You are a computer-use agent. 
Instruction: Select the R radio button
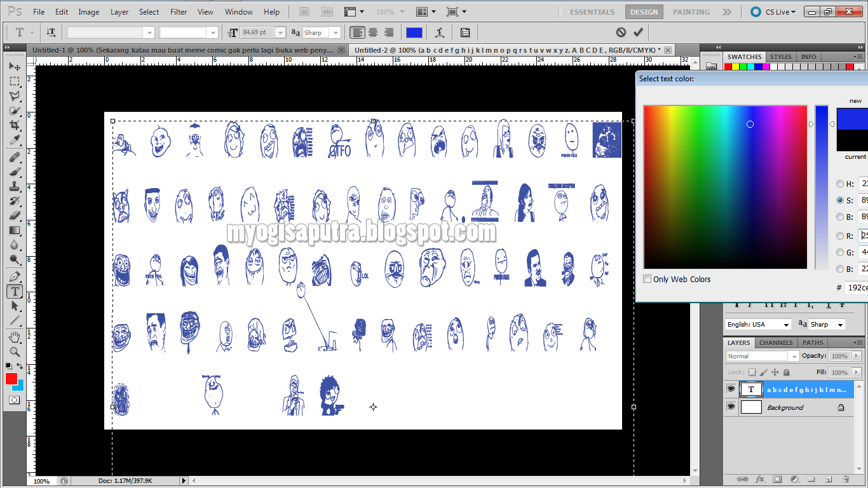point(840,236)
